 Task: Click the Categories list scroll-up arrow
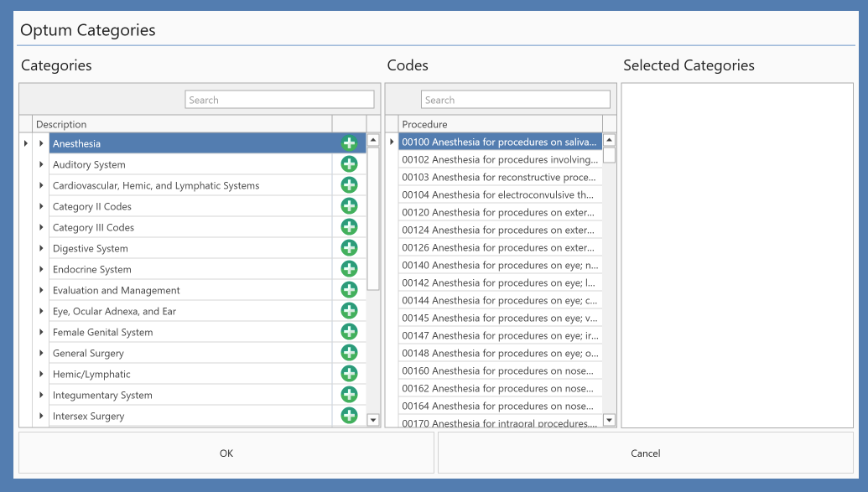click(373, 140)
